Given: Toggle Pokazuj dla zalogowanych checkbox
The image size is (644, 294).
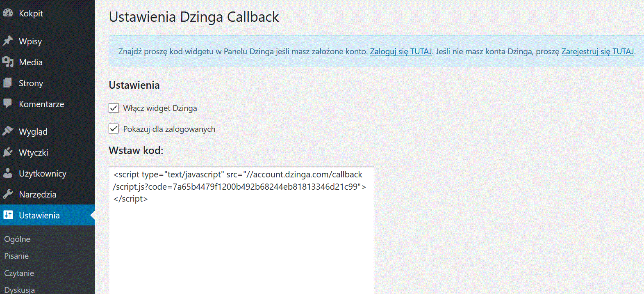Looking at the screenshot, I should pyautogui.click(x=114, y=129).
